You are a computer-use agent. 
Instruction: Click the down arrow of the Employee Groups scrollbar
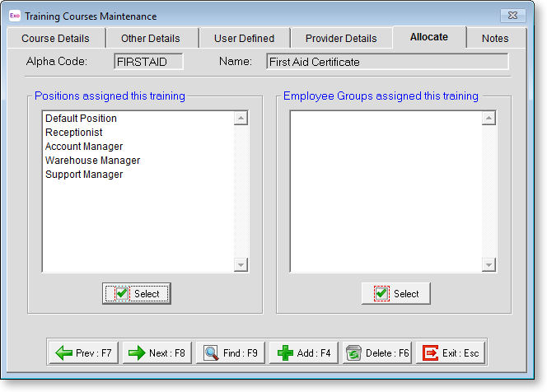coord(489,264)
